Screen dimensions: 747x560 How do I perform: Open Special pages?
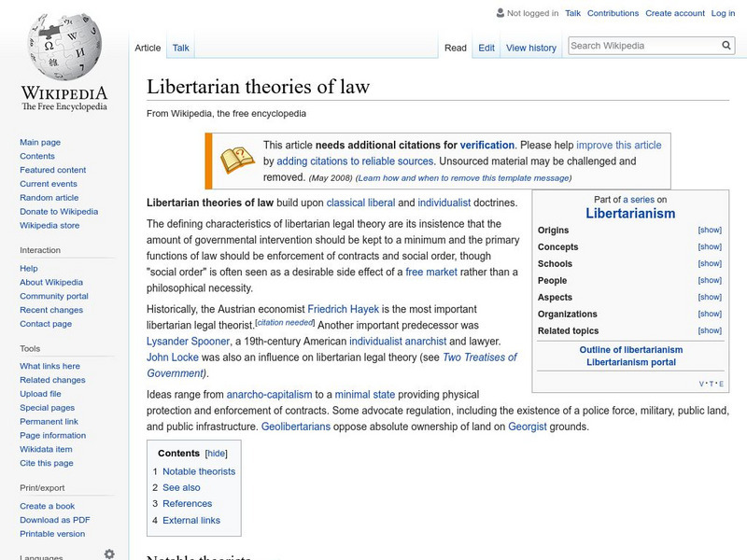pos(48,407)
